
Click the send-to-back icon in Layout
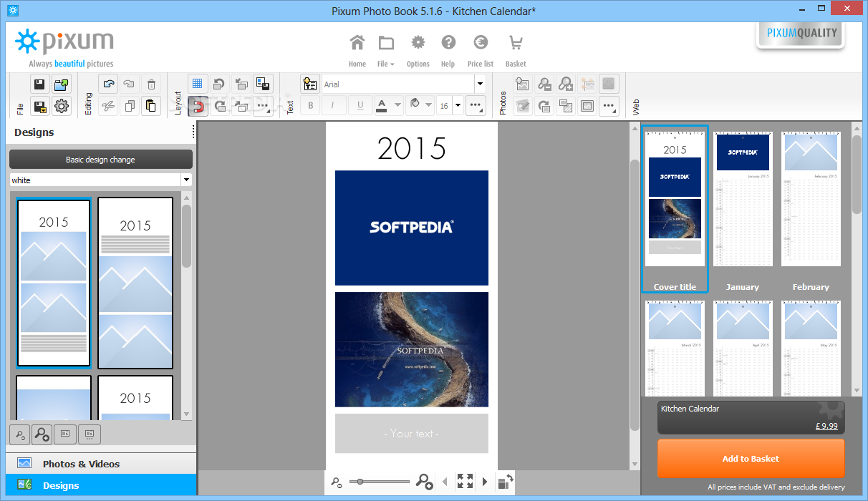click(241, 106)
